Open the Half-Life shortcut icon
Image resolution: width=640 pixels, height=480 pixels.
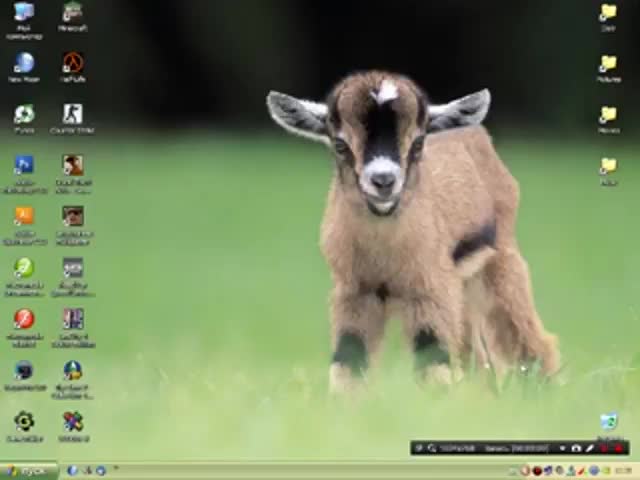coord(72,64)
